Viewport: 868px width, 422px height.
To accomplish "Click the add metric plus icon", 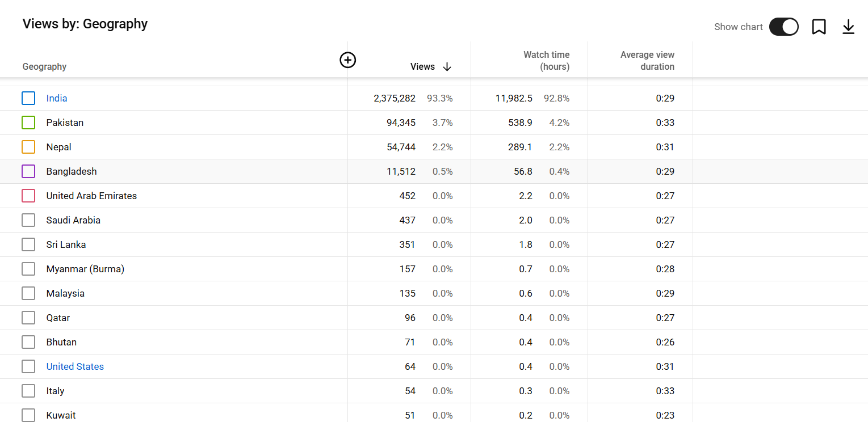I will tap(347, 60).
